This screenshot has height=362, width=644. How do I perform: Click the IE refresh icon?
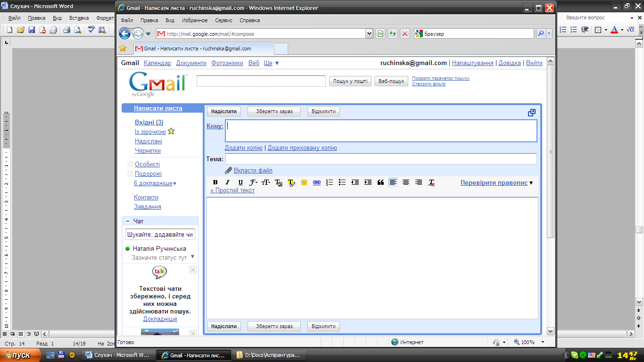[x=392, y=33]
